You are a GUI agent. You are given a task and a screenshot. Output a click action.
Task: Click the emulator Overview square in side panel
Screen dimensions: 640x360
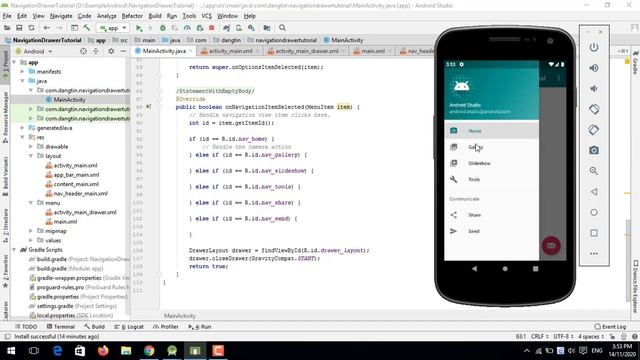(594, 233)
